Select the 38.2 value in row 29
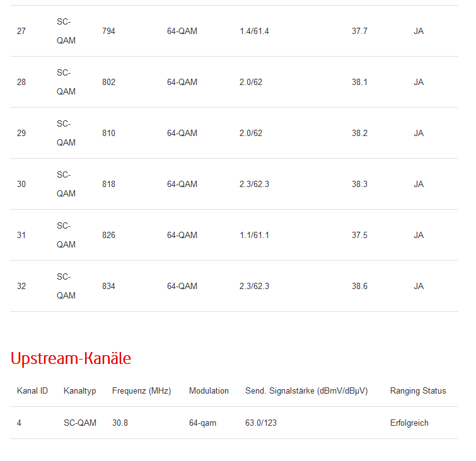Image resolution: width=476 pixels, height=461 pixels. point(359,133)
